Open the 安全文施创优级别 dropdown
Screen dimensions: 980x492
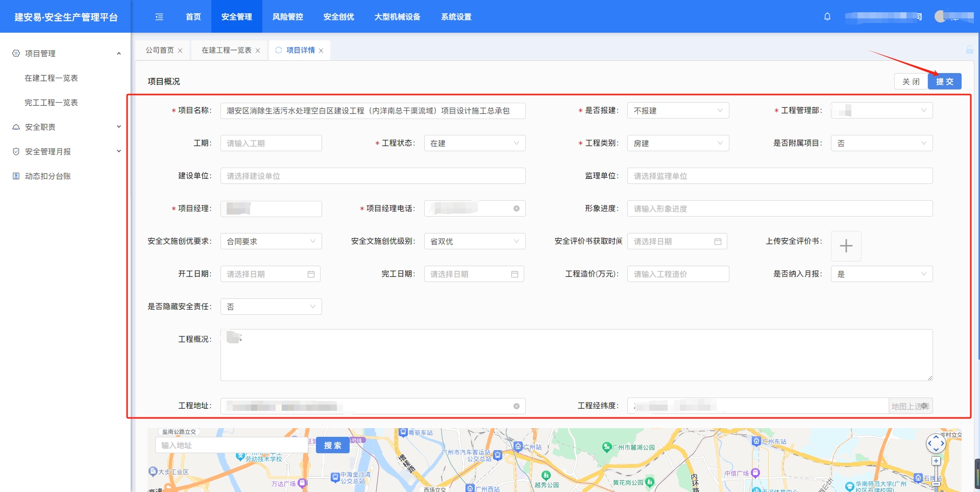(x=474, y=242)
